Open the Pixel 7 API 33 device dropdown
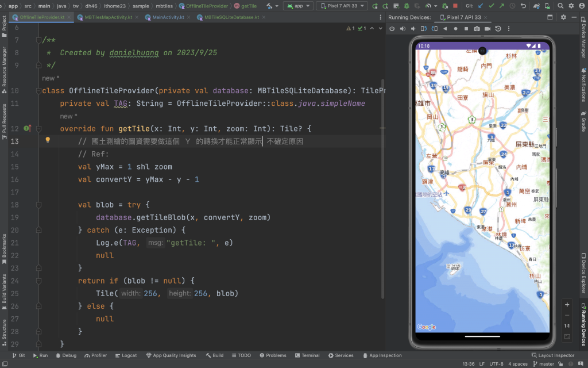 tap(342, 6)
